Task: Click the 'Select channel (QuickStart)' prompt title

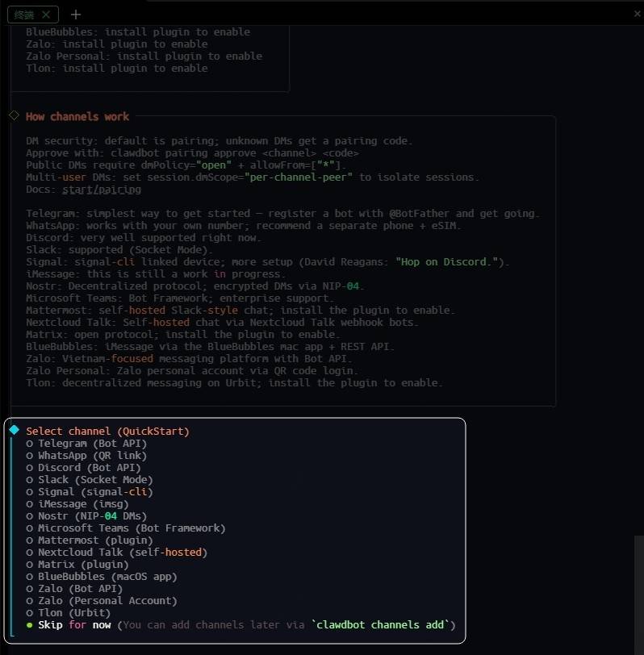Action: pyautogui.click(x=107, y=431)
